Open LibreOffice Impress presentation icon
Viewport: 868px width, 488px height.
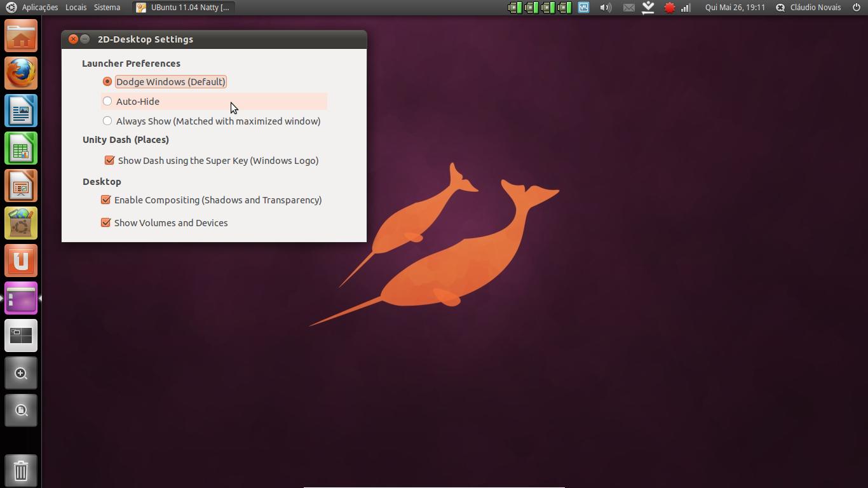tap(21, 186)
